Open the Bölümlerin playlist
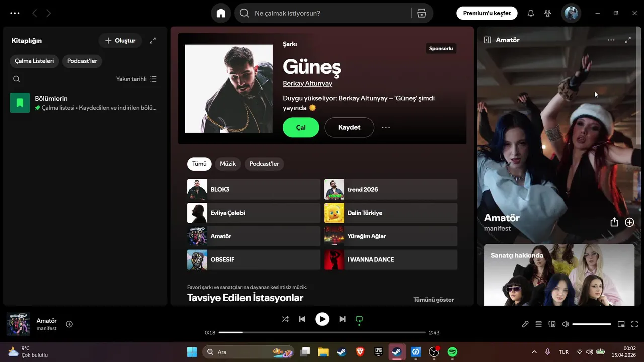The height and width of the screenshot is (362, 644). (x=85, y=103)
